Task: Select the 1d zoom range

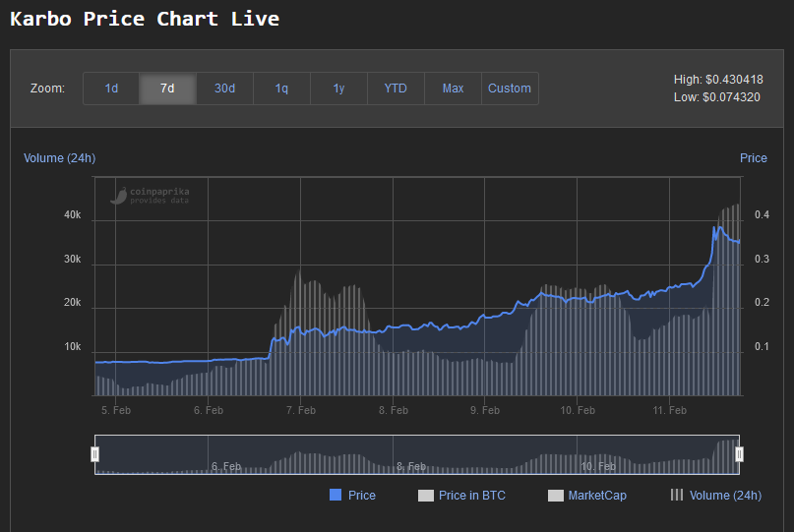Action: [111, 89]
